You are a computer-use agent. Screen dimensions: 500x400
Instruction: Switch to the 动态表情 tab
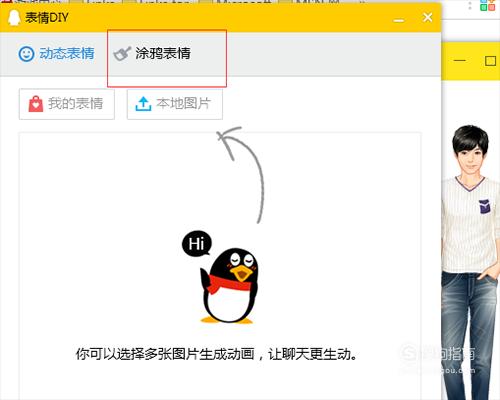tap(57, 54)
